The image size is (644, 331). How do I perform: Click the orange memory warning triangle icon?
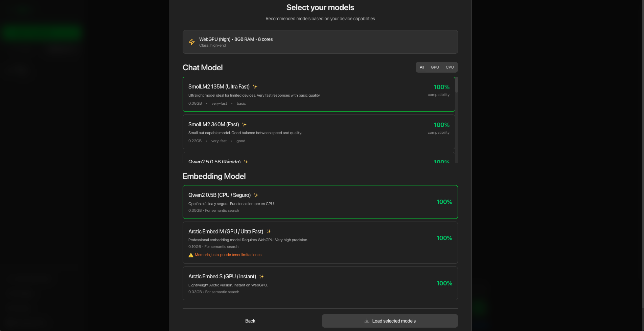coord(191,255)
